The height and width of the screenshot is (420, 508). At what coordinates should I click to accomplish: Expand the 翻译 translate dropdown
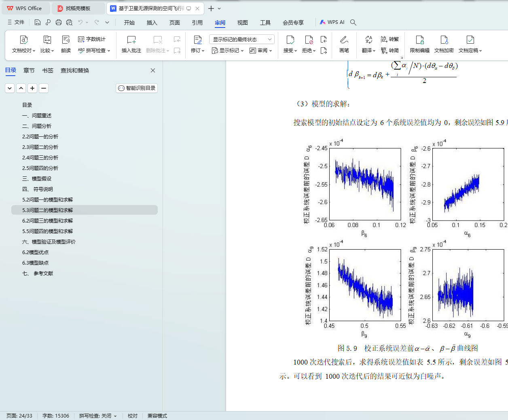(x=368, y=51)
